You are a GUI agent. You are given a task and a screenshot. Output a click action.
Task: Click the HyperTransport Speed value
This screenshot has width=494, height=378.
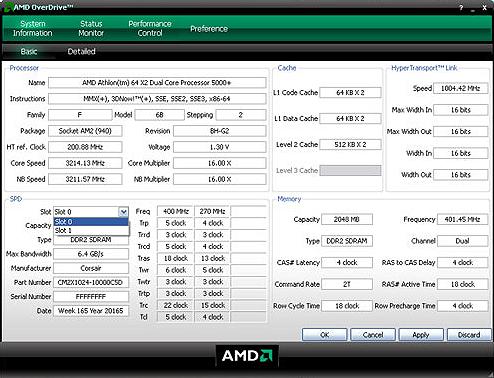(x=460, y=88)
